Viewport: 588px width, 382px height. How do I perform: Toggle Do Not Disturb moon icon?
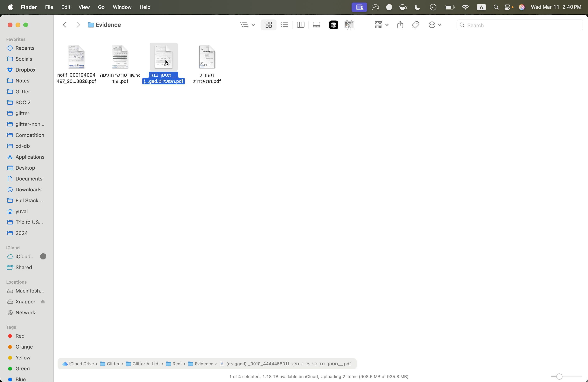tap(417, 7)
